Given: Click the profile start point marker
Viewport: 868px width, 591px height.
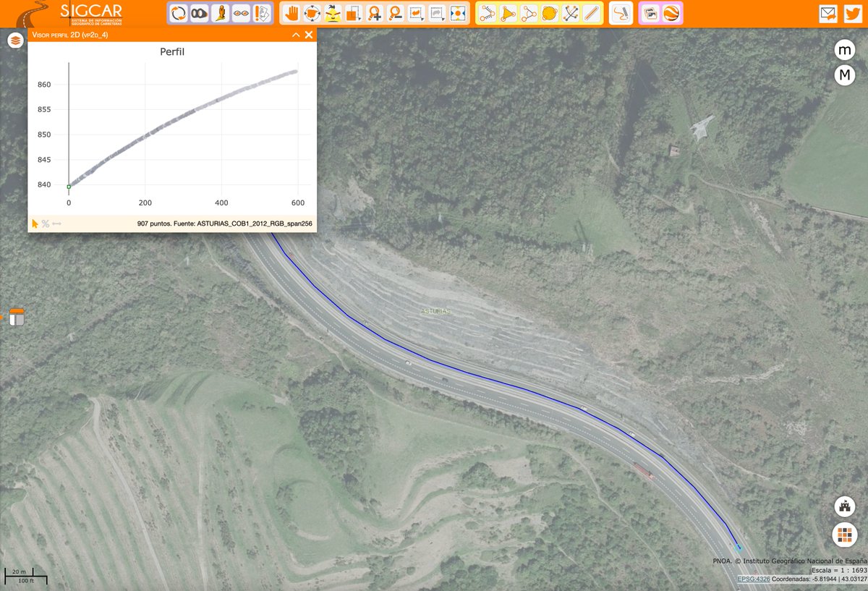Looking at the screenshot, I should coord(69,187).
